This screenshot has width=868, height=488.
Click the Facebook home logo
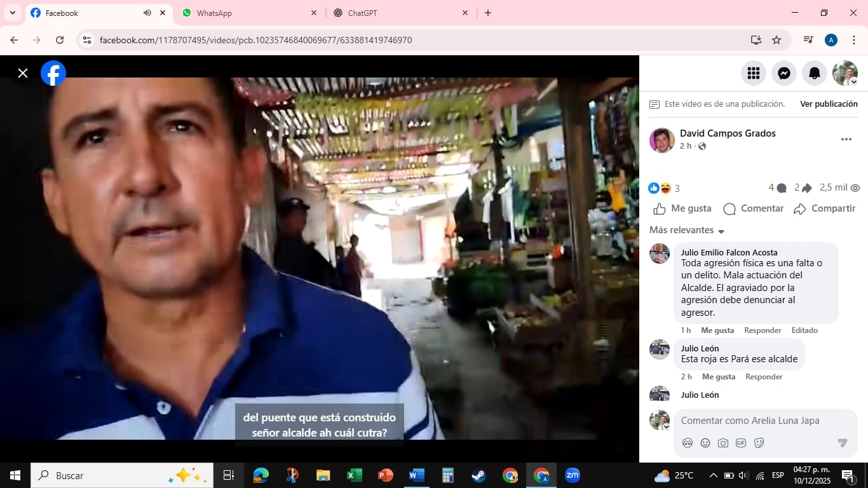coord(53,73)
